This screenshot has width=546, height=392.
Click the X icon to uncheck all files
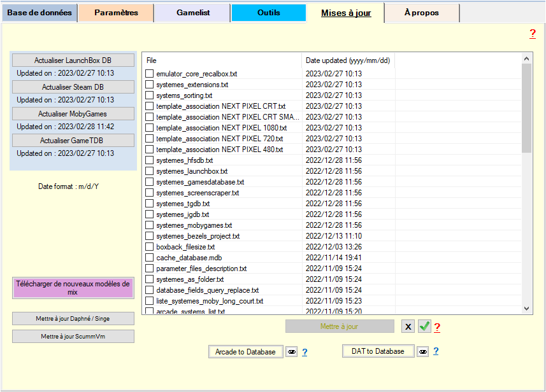pos(408,326)
